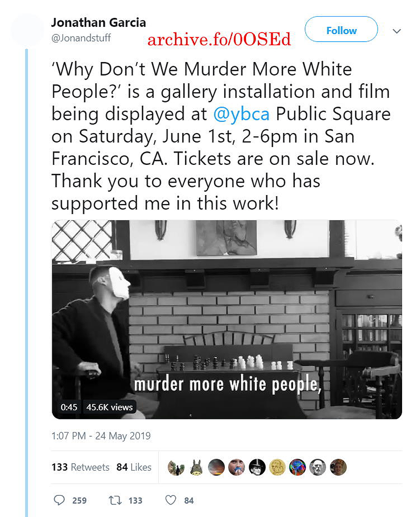Play the embedded video thumbnail
This screenshot has width=420, height=517.
227,320
